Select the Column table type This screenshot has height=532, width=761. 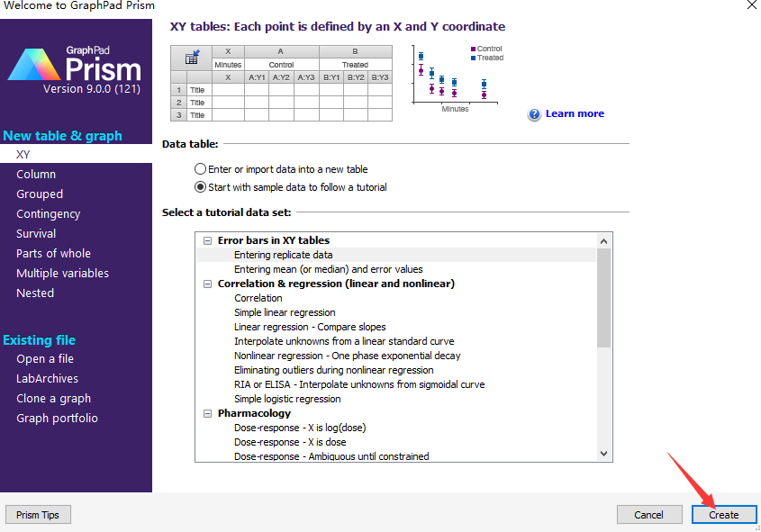[36, 174]
